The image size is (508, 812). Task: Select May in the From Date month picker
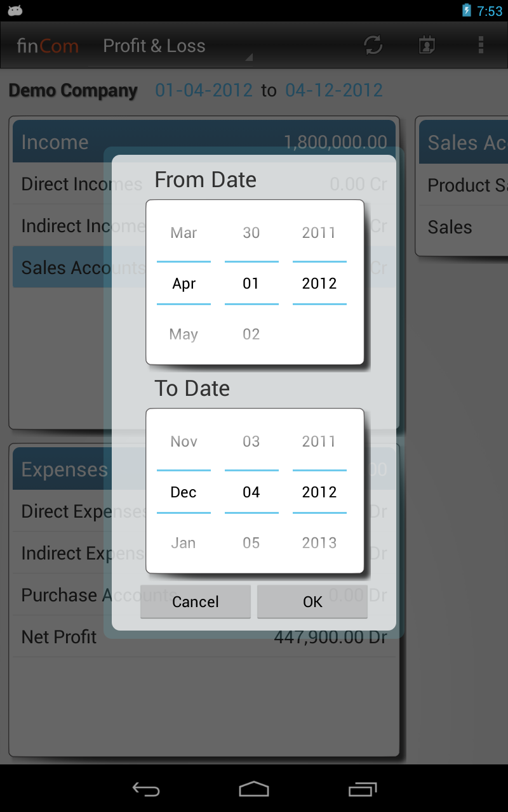pyautogui.click(x=184, y=334)
